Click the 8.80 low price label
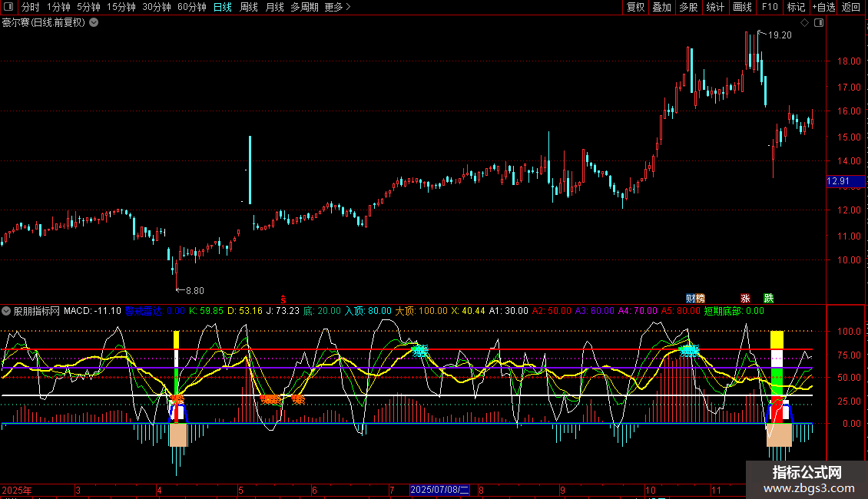 click(195, 290)
